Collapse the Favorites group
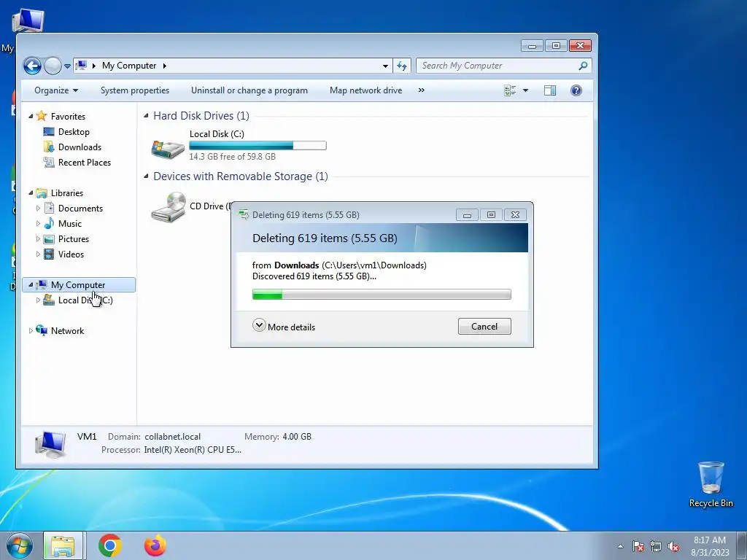The image size is (747, 560). [31, 116]
